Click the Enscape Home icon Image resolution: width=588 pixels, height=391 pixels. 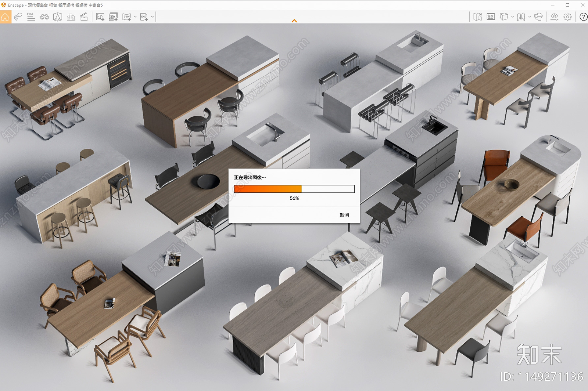6,17
